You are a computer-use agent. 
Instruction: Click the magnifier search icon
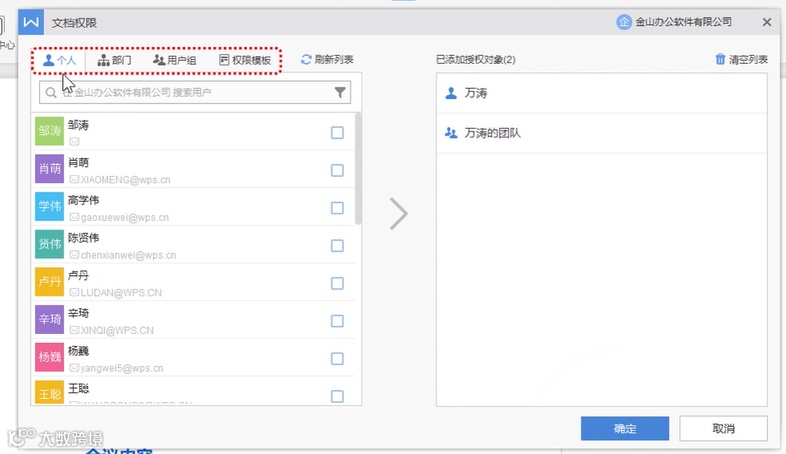click(51, 93)
